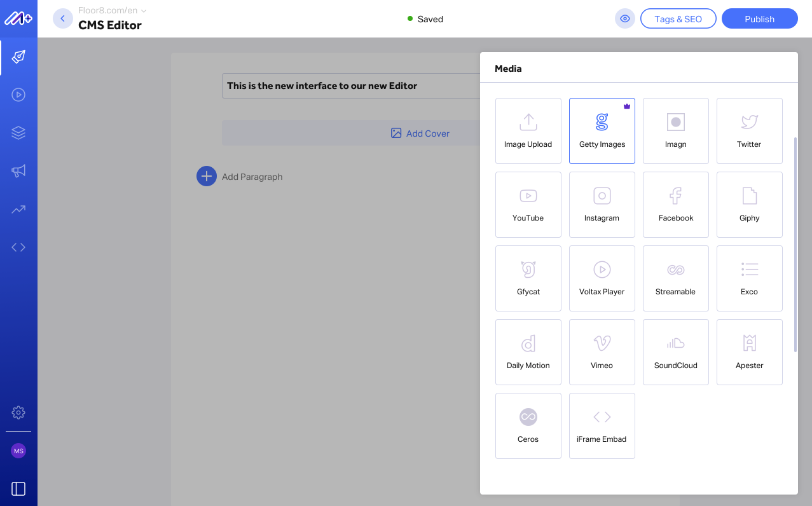The image size is (812, 506).
Task: Click Add Cover image button
Action: coord(420,133)
